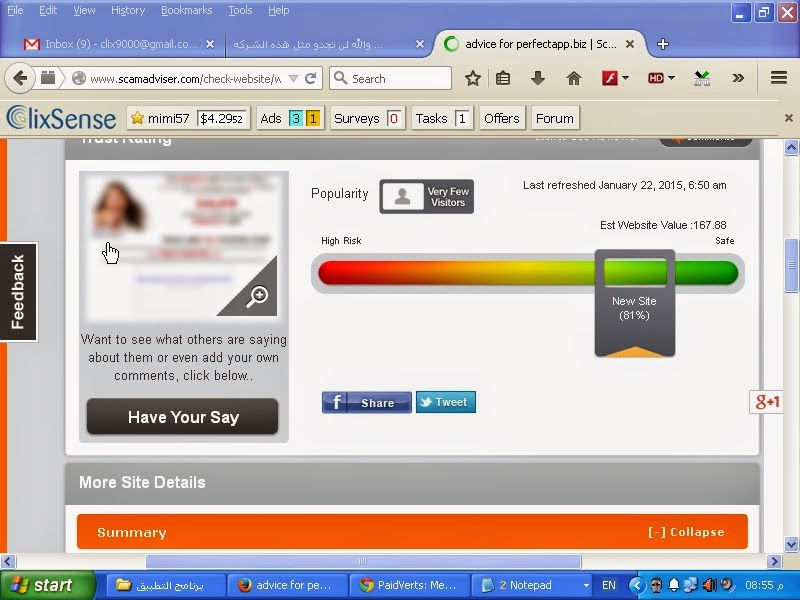This screenshot has width=800, height=600.
Task: Expand the Flash icon dropdown arrow
Action: (626, 78)
